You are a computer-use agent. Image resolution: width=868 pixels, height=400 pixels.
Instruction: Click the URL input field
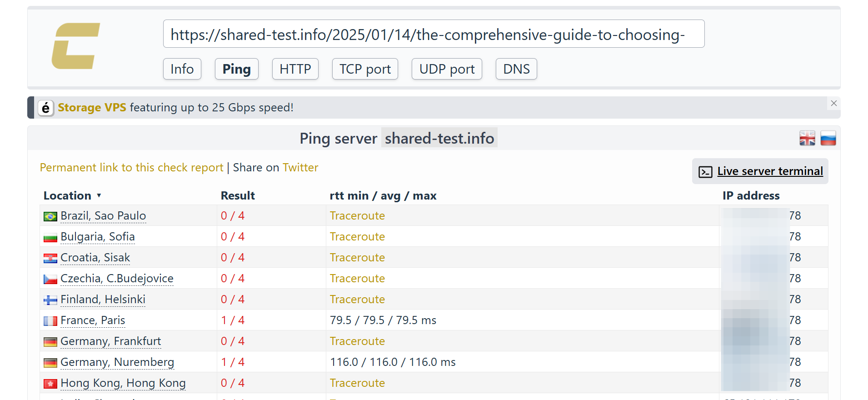[x=433, y=34]
